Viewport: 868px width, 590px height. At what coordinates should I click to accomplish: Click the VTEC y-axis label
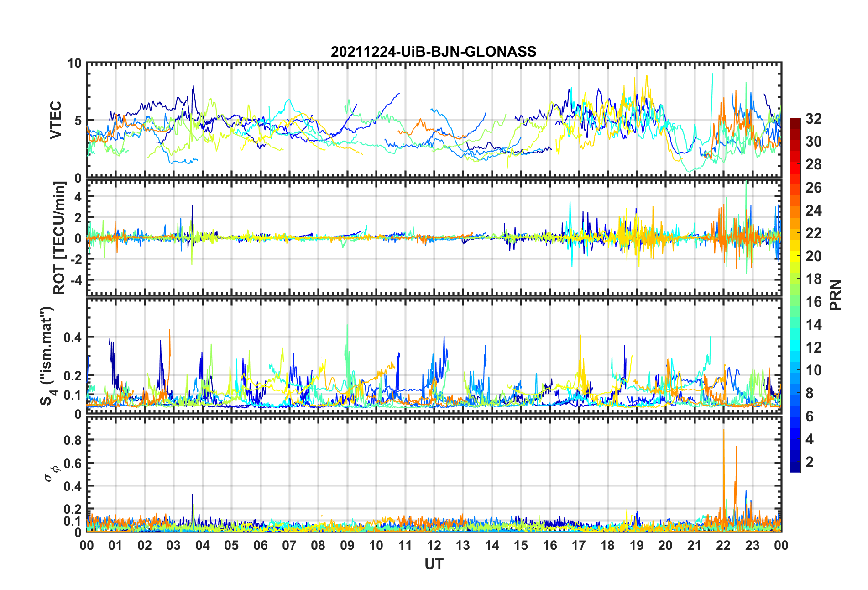(55, 120)
